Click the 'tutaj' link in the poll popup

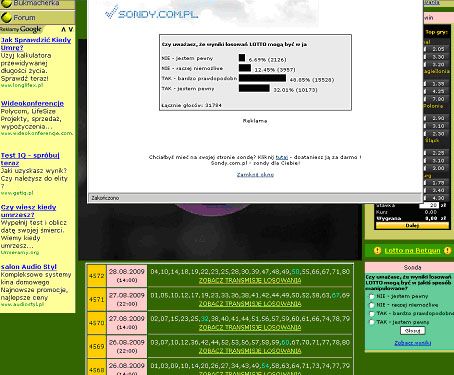[x=282, y=157]
